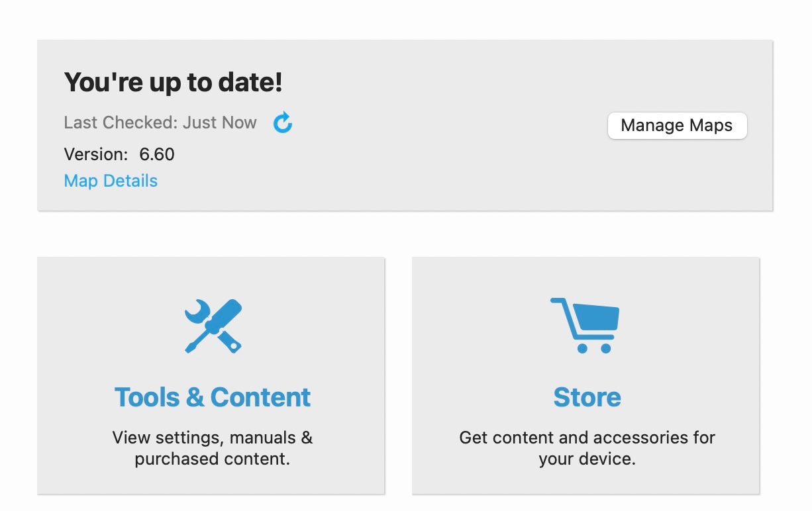
Task: Open the Tools & Content heading
Action: click(213, 397)
